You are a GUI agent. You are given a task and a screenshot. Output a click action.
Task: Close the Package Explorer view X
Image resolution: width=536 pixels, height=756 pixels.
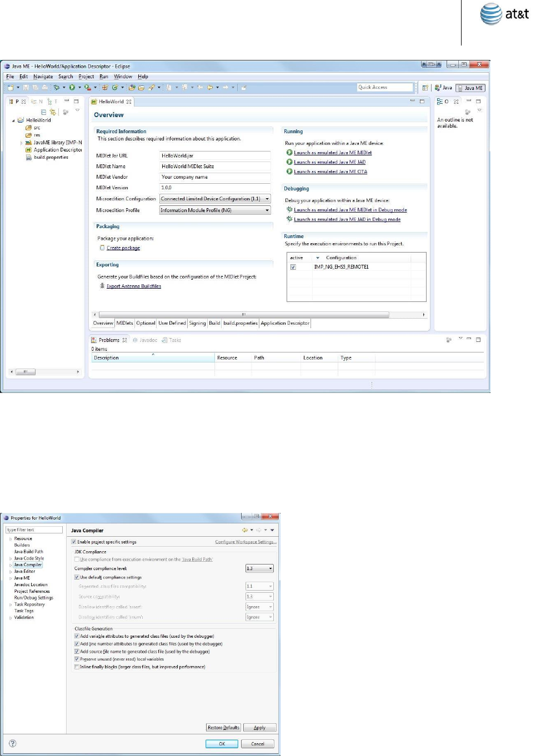click(x=23, y=102)
